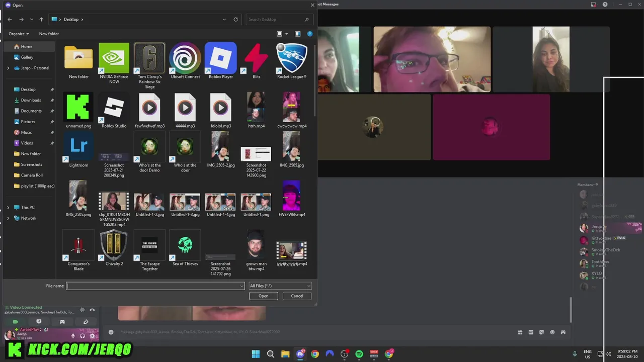Select the grown man btw.mp4 file
644x362 pixels.
click(x=256, y=250)
